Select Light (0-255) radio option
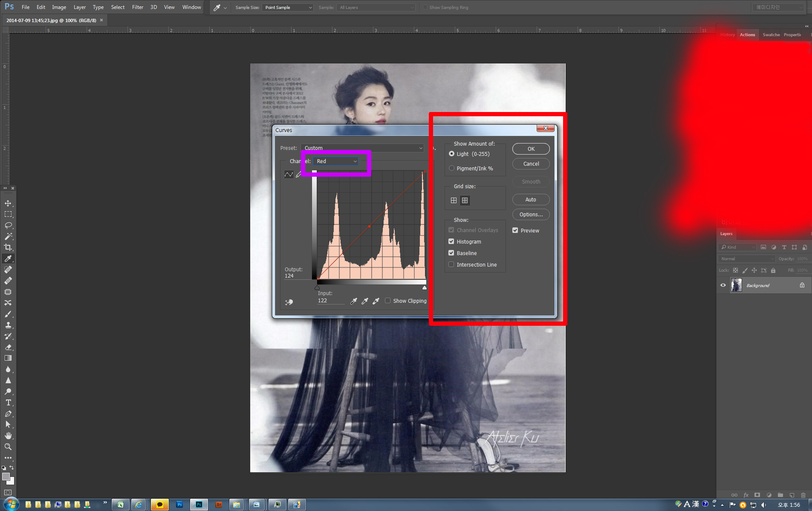Viewport: 812px width, 511px height. (452, 154)
